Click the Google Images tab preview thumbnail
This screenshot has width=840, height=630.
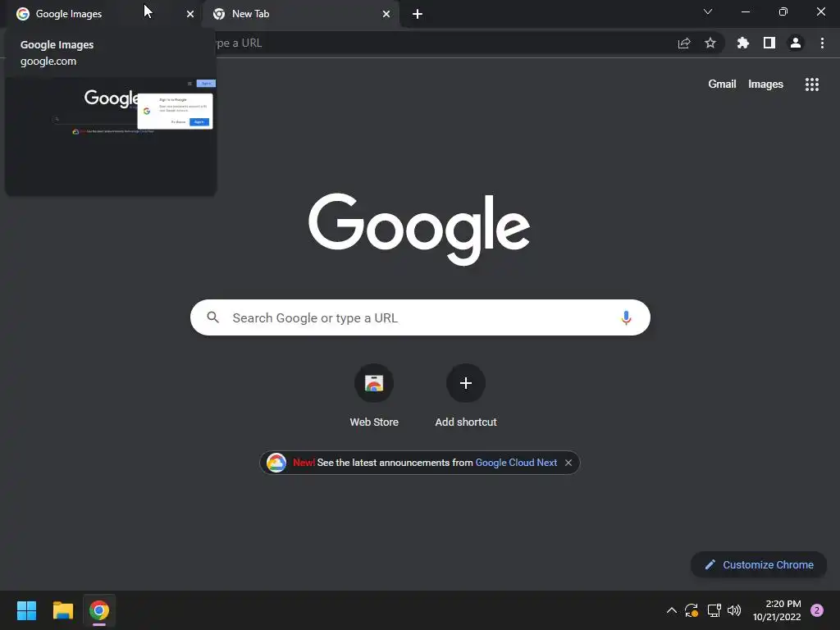coord(111,136)
